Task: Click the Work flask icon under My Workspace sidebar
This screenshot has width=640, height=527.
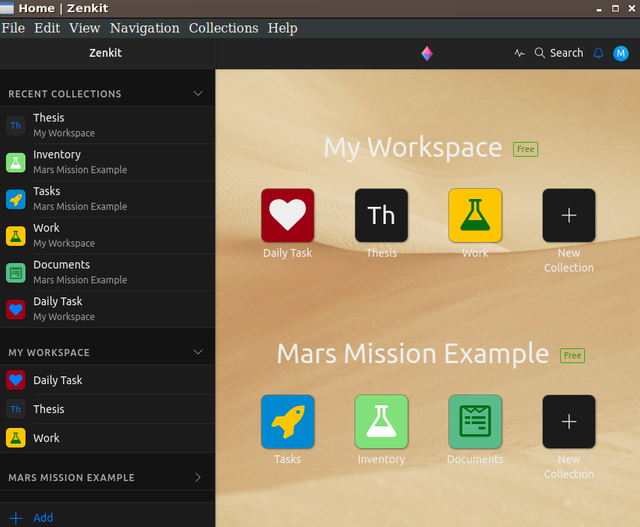Action: tap(16, 438)
